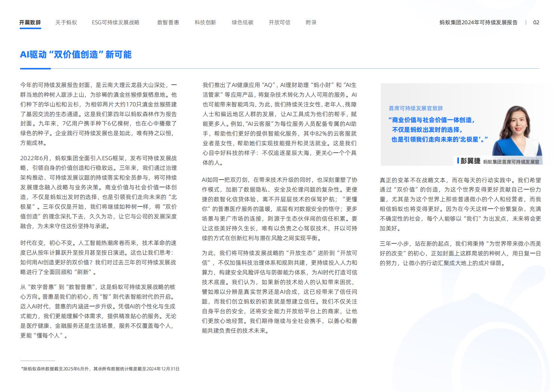Image resolution: width=559 pixels, height=392 pixels.
Task: Click the line 续的方式在创新红利与潜在风险之间实现平衡。
Action: [261, 238]
